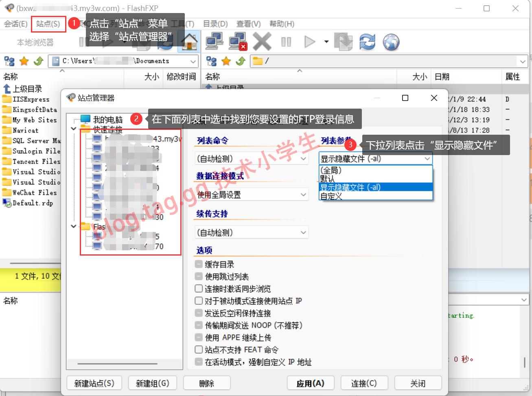
Task: Click the Transfer play icon
Action: point(310,42)
